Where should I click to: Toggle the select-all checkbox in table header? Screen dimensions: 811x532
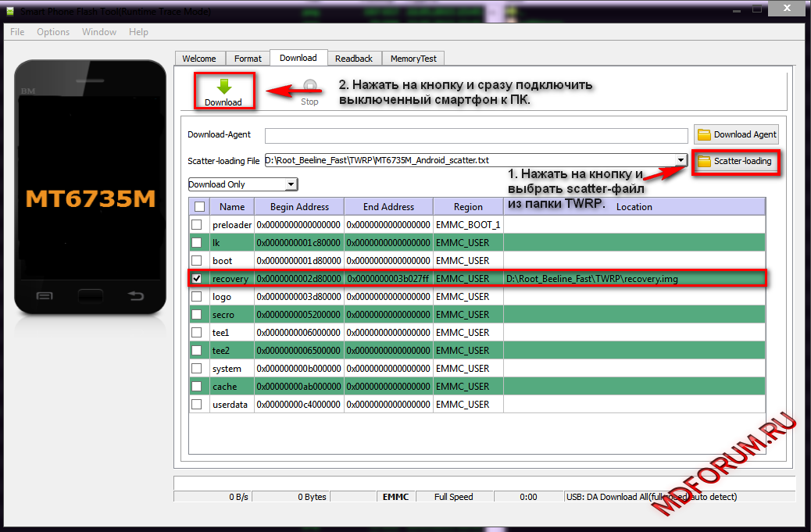point(200,207)
